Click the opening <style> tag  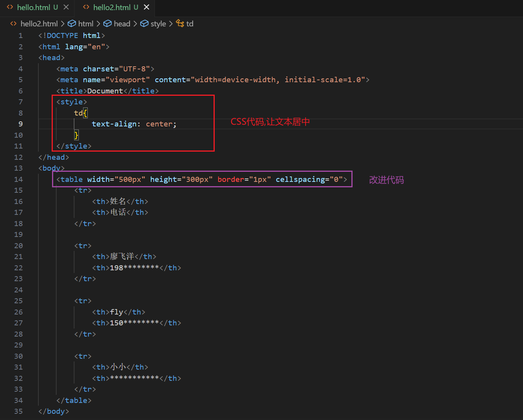[72, 102]
